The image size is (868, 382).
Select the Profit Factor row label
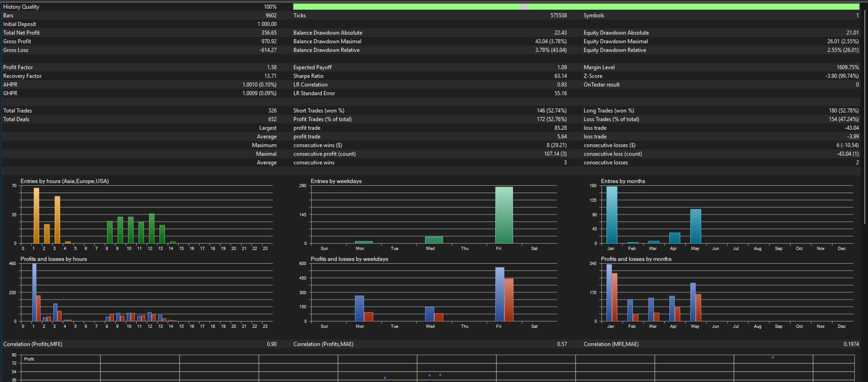tap(18, 67)
